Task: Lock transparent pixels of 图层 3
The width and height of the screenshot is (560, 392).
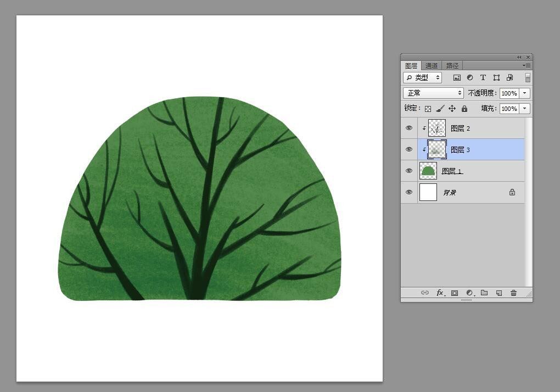Action: (x=428, y=109)
